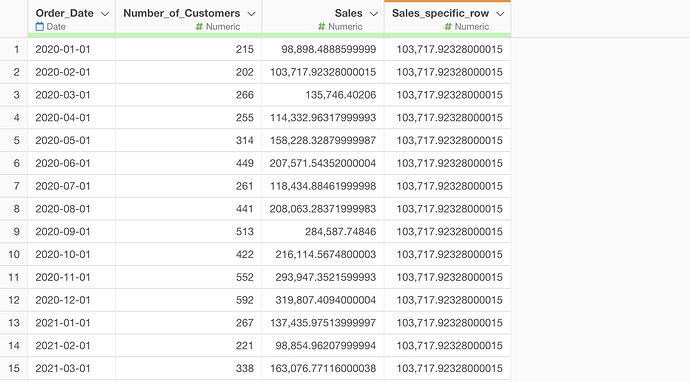Open the Order_Date column dropdown menu
The image size is (690, 382).
tap(105, 14)
